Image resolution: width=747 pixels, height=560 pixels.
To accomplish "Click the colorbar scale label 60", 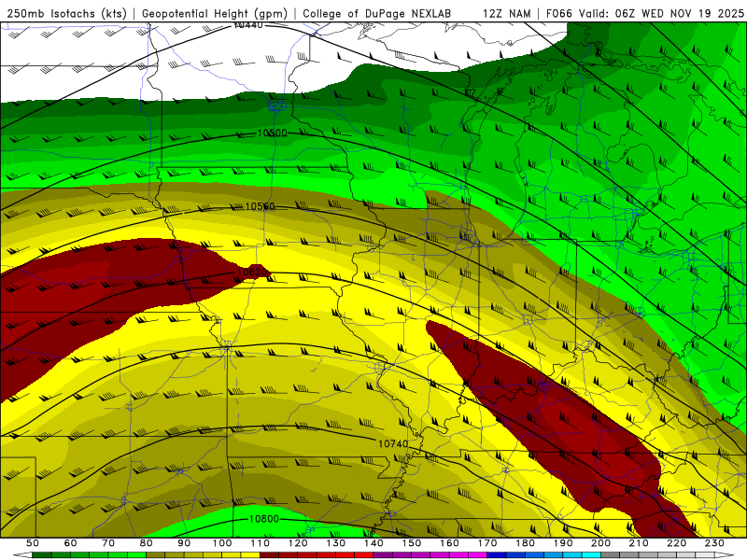I will tap(71, 543).
